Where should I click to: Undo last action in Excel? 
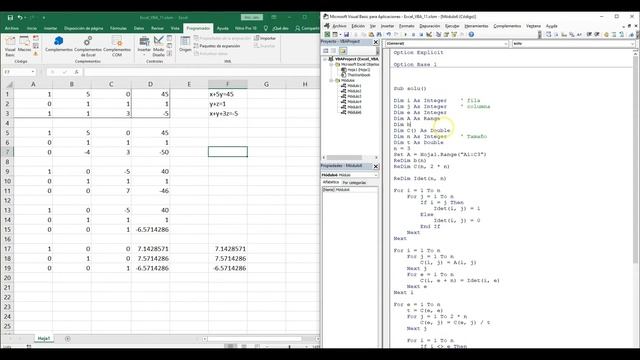(20, 18)
